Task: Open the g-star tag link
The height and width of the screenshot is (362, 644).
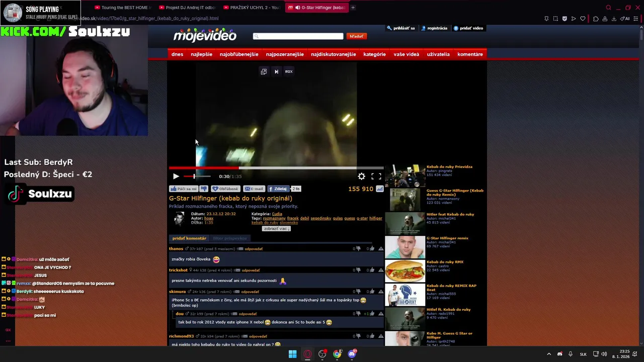Action: click(x=362, y=218)
